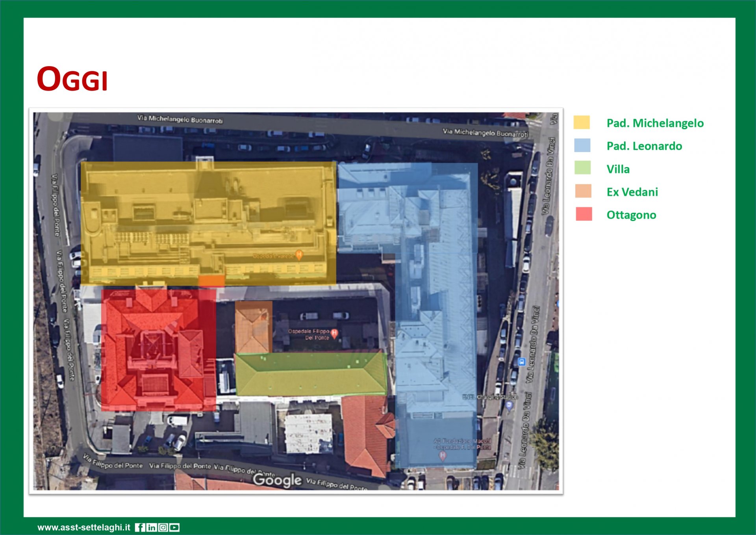Click the bus stop icon on Via Leonardo Da Vinci
756x535 pixels.
pos(522,362)
